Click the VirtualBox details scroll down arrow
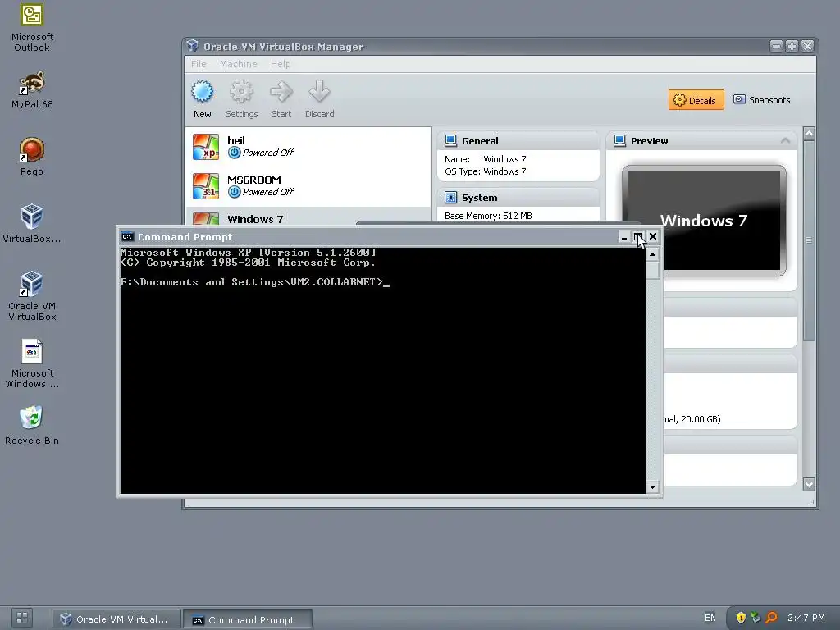This screenshot has height=630, width=840. point(809,484)
